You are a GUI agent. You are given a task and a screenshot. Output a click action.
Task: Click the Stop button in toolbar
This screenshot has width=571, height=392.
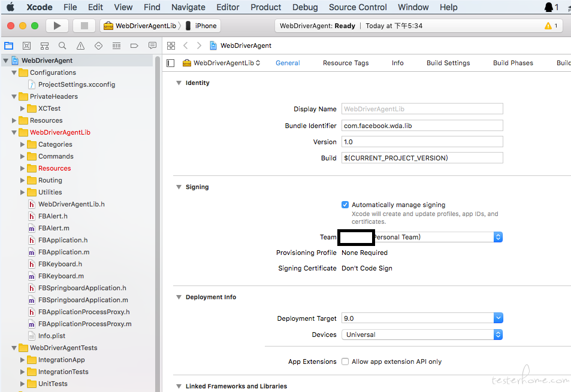tap(84, 26)
